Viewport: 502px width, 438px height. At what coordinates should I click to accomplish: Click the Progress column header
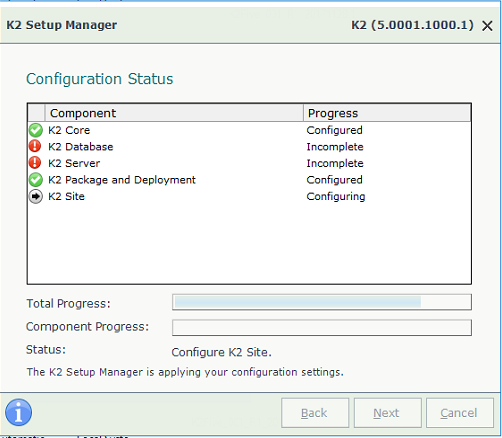(387, 113)
